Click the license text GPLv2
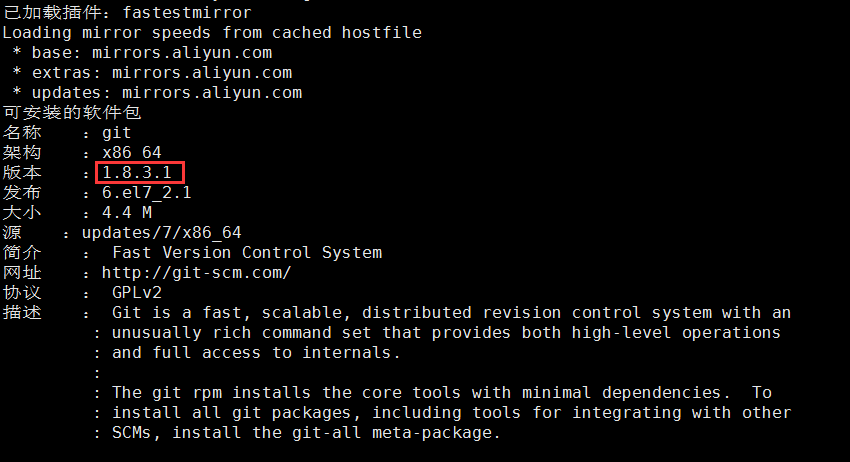 click(x=137, y=293)
